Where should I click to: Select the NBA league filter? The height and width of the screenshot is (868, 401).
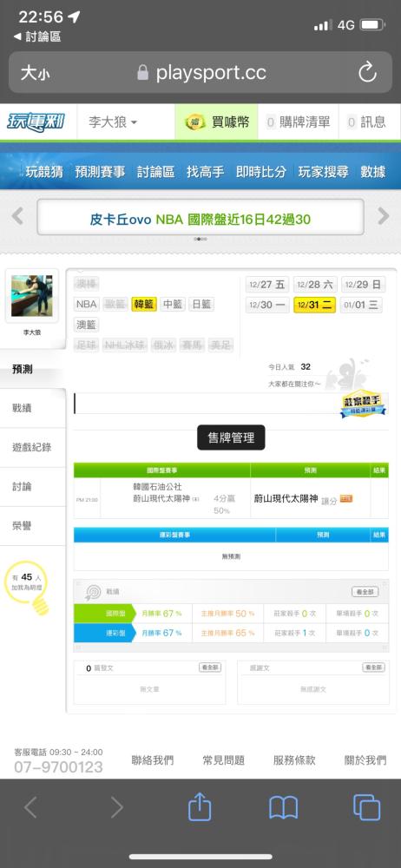(87, 304)
